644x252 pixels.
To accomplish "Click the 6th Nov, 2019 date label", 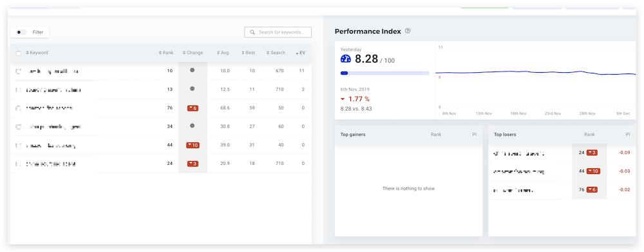I will (355, 89).
